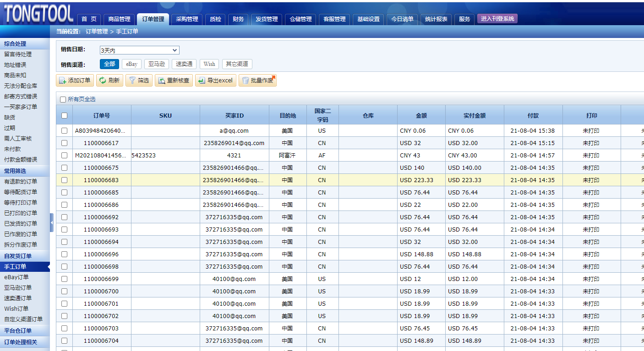
Task: Filter by the 速卖通 channel
Action: [x=184, y=64]
